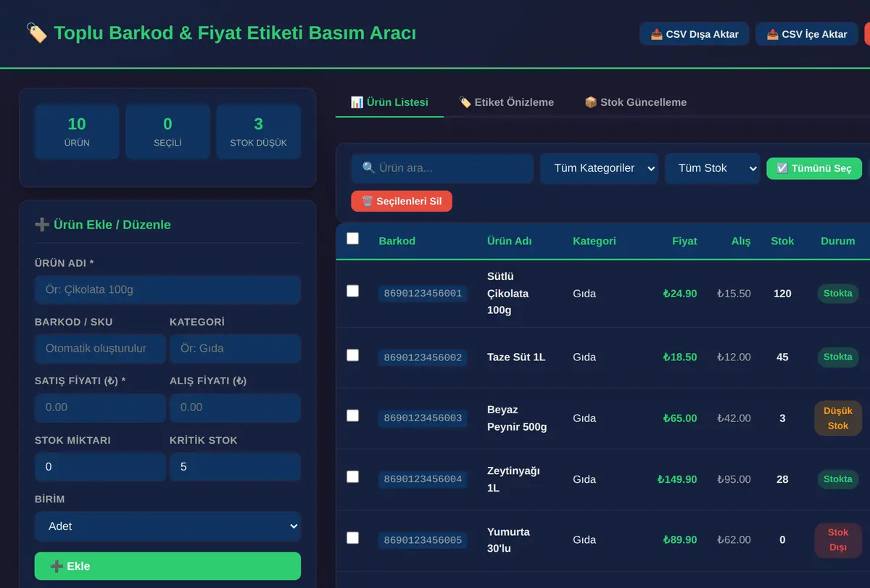Check the Taze Süt 1L row checkbox
Screen dimensions: 870x588
pyautogui.click(x=353, y=355)
